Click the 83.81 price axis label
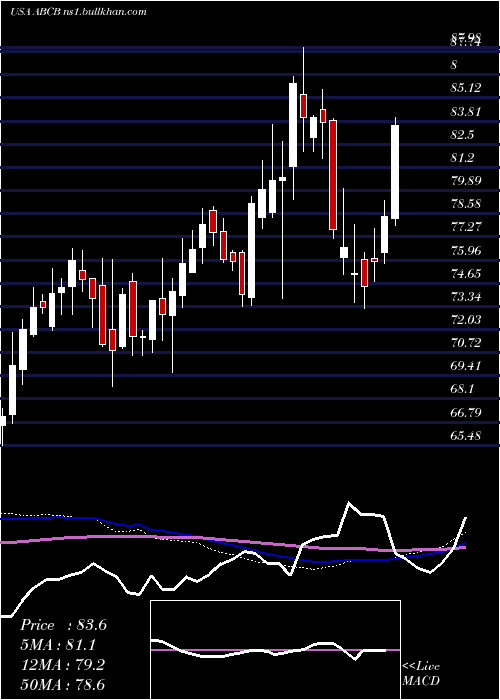The width and height of the screenshot is (500, 700). [x=466, y=111]
